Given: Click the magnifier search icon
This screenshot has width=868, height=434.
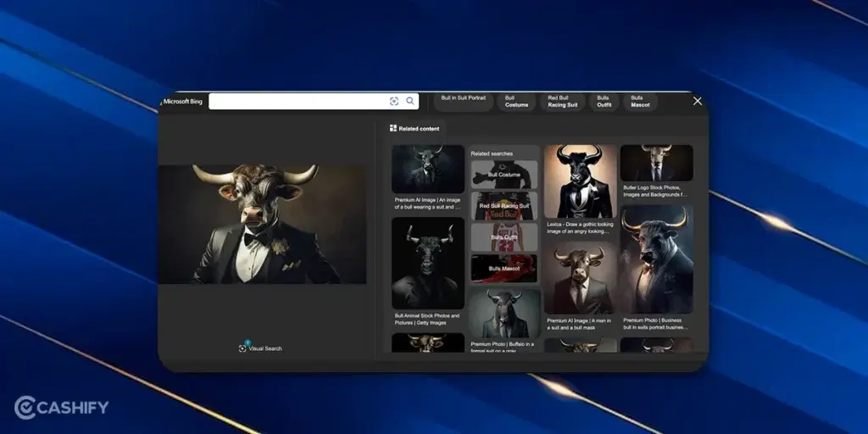Looking at the screenshot, I should [410, 101].
